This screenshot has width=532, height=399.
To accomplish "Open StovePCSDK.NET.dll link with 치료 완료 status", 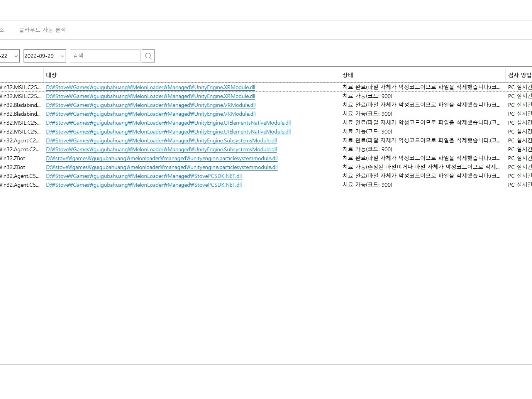I will point(144,176).
